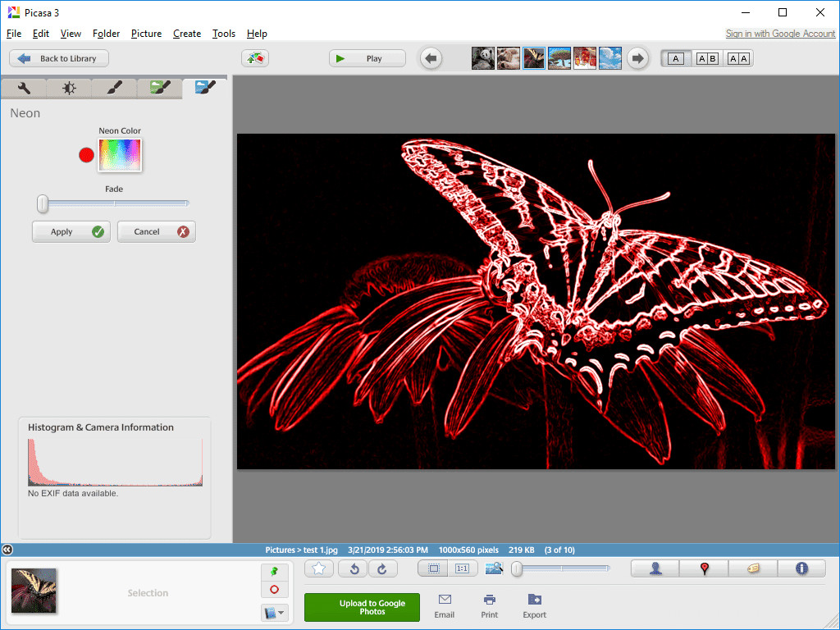Open the Neon Color rainbow picker

click(120, 155)
